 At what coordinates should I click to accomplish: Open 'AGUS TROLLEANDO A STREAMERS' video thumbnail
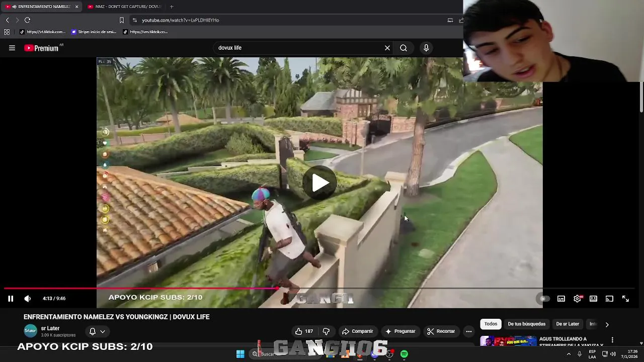(x=508, y=341)
